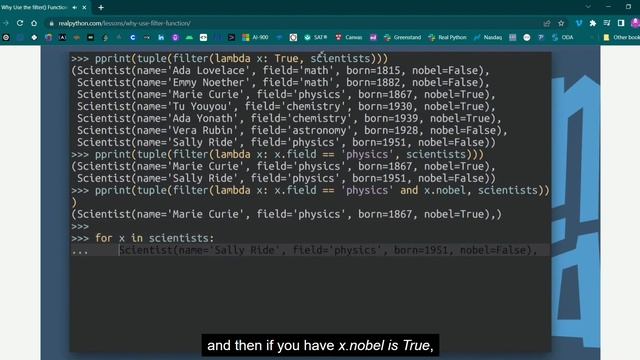Click the 'Ada Yonath' chemistry row
The height and width of the screenshot is (360, 640).
(289, 118)
